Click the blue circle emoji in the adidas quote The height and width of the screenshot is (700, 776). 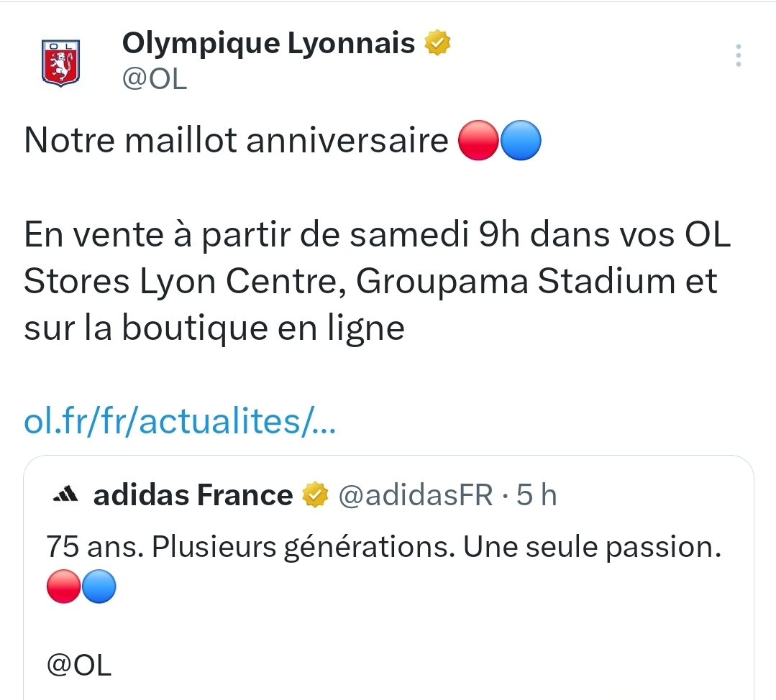[99, 586]
